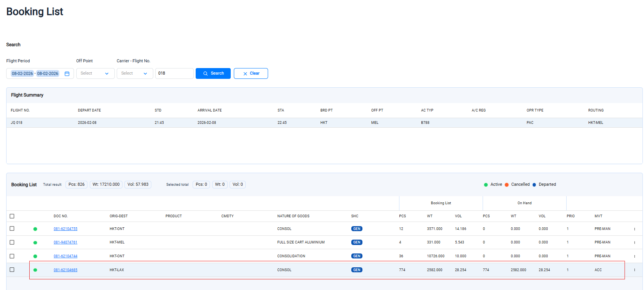Screen dimensions: 644x290
Task: Open the Flight Period date range picker
Action: coord(35,73)
